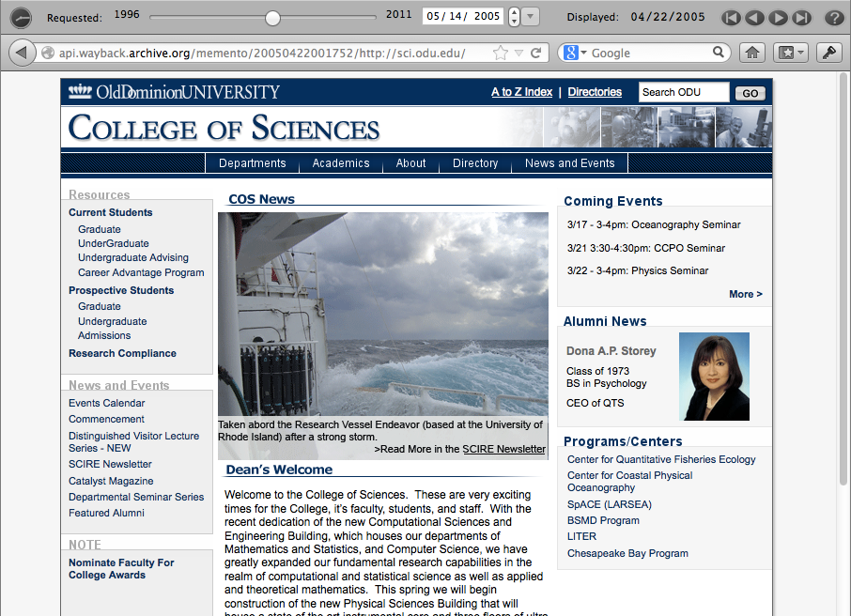851x616 pixels.
Task: Click the browser back arrow button
Action: coord(22,53)
